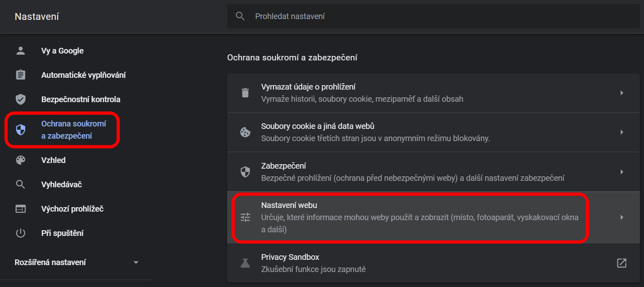644x287 pixels.
Task: Click the Prohledat nastavení search field
Action: coord(434,16)
